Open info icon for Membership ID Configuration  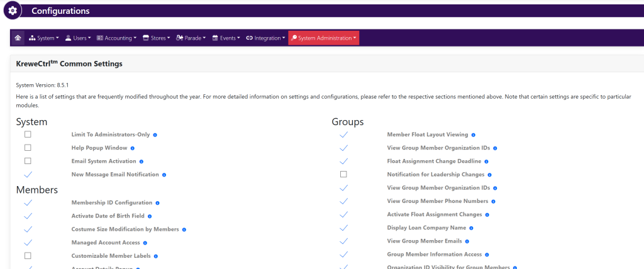157,203
